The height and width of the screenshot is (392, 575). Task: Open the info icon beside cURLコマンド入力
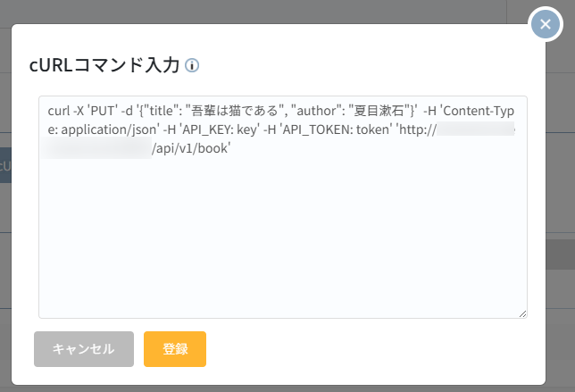pos(192,66)
